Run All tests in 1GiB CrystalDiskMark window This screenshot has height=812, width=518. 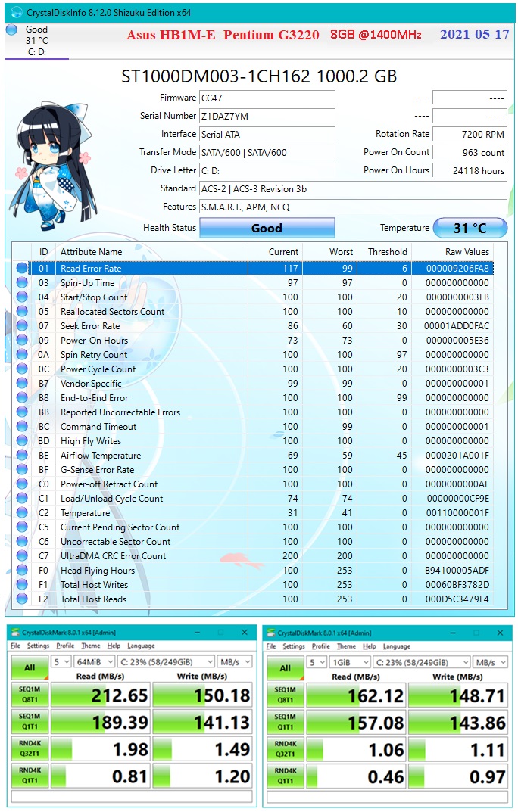click(x=286, y=668)
